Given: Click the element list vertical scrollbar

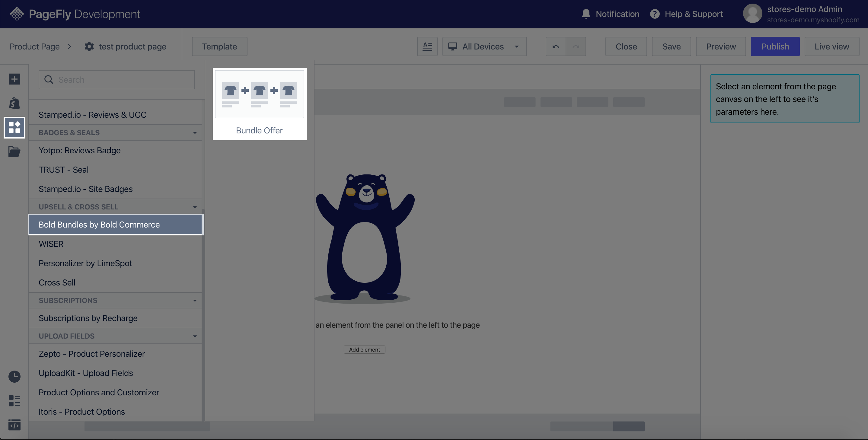Looking at the screenshot, I should (x=203, y=315).
